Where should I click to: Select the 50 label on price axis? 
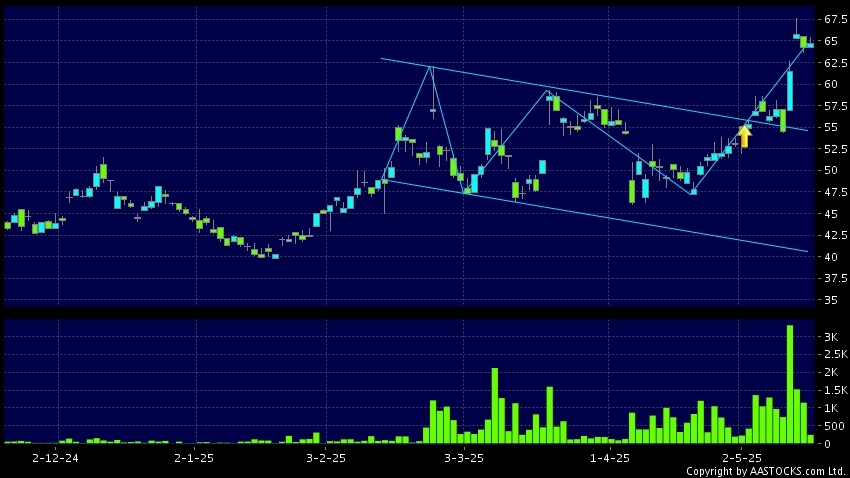click(x=831, y=170)
